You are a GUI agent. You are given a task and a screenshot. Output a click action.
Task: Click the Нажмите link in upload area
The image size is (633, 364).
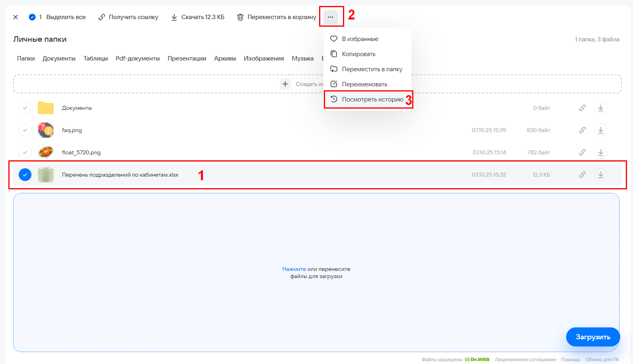pos(294,269)
